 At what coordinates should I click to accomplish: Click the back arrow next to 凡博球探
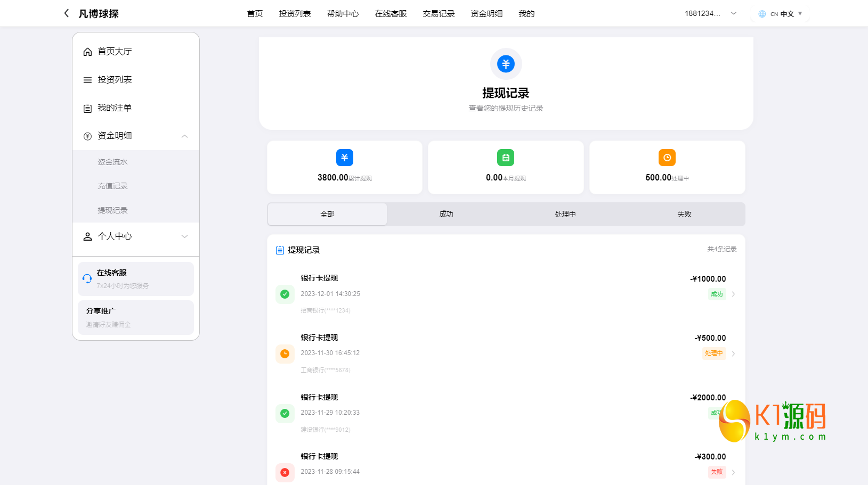(66, 13)
